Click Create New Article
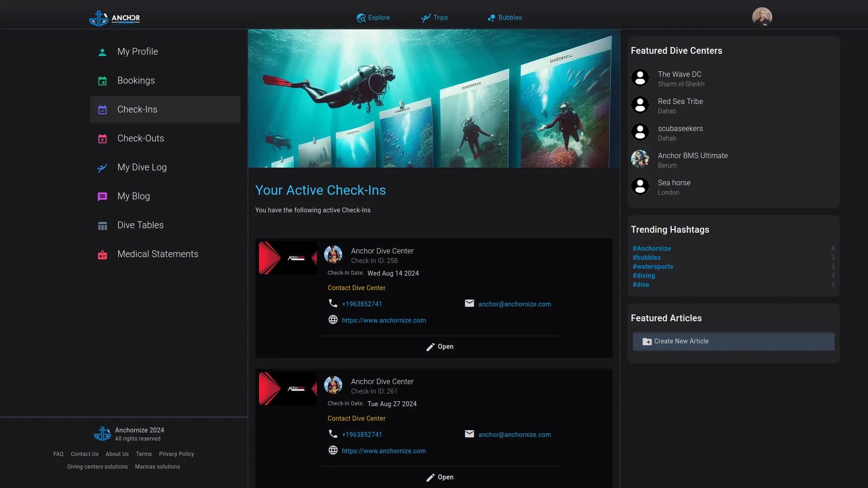Image resolution: width=868 pixels, height=488 pixels. (681, 341)
